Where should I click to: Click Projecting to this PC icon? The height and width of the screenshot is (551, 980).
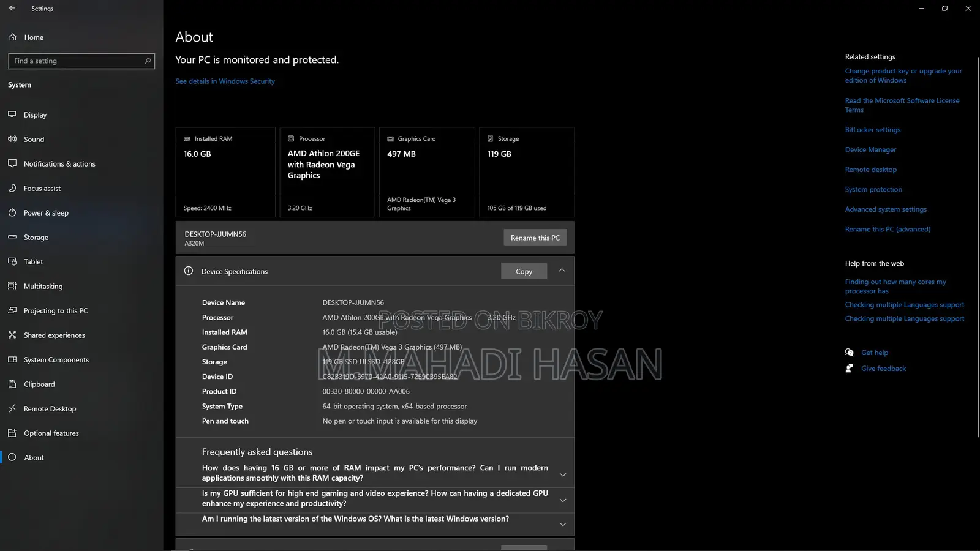coord(12,310)
